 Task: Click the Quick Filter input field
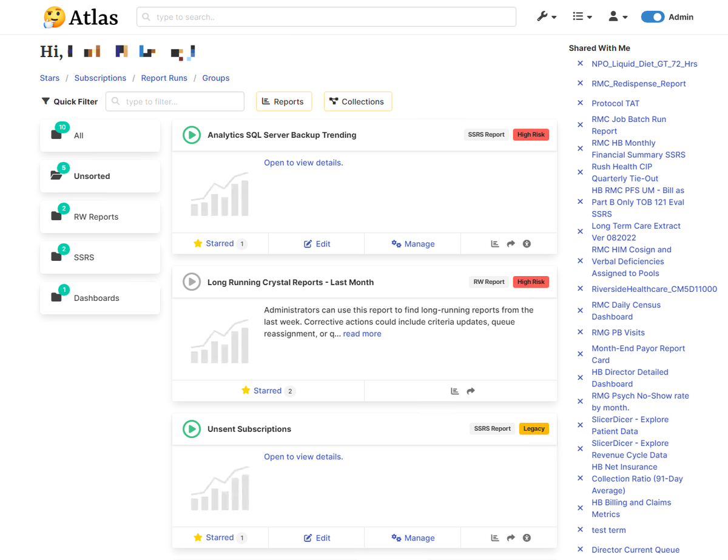(x=175, y=102)
